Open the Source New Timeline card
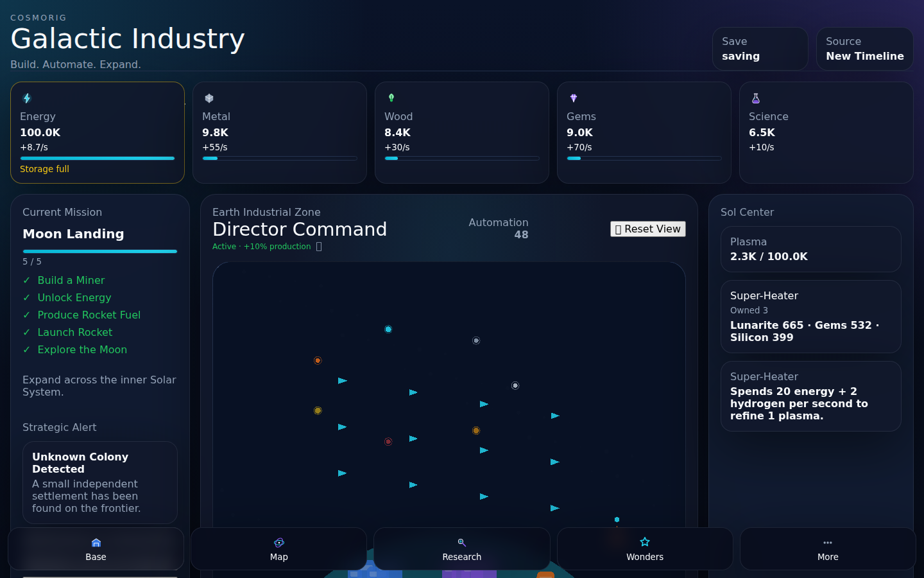The width and height of the screenshot is (924, 578). pyautogui.click(x=865, y=49)
